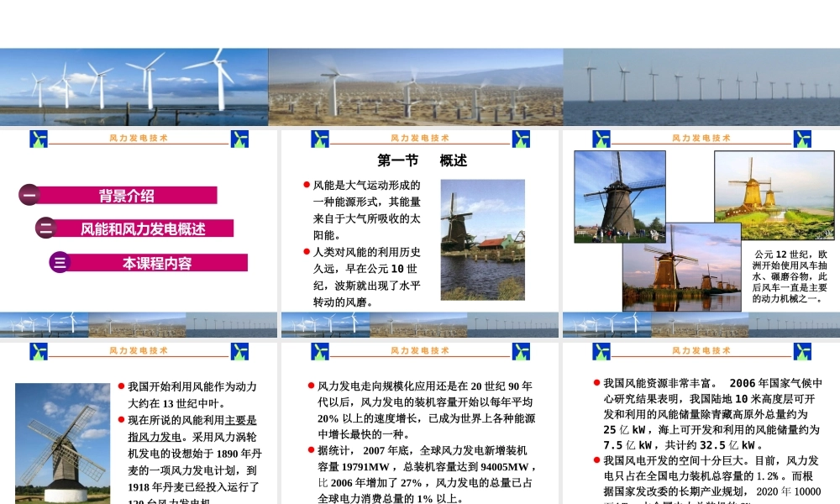Select windmill photo beside 风能是大气运动 text
This screenshot has height=504, width=840.
(x=482, y=239)
